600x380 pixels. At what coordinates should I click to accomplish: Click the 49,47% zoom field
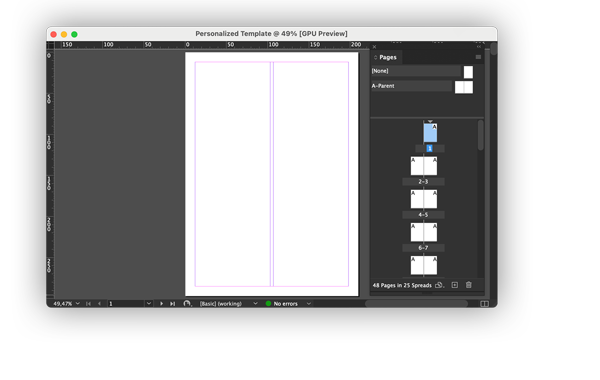(62, 303)
